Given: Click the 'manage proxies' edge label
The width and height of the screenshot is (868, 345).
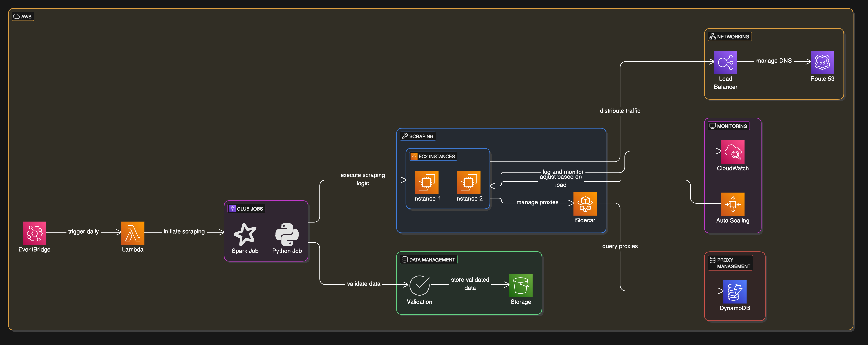Looking at the screenshot, I should 537,202.
